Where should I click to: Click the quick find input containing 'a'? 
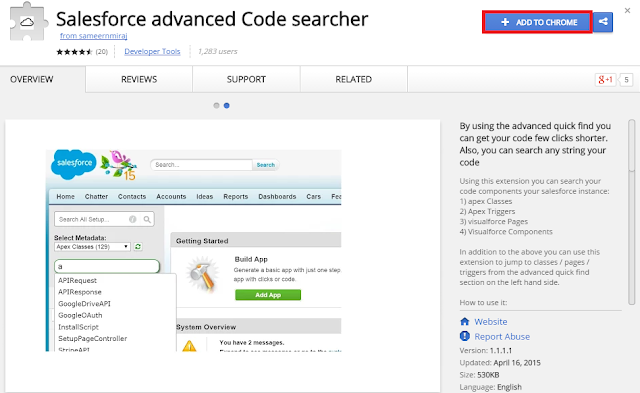107,266
